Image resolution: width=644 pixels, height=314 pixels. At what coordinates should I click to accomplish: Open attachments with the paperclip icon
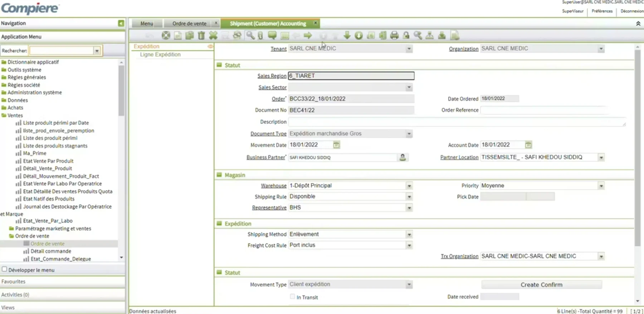[x=260, y=35]
